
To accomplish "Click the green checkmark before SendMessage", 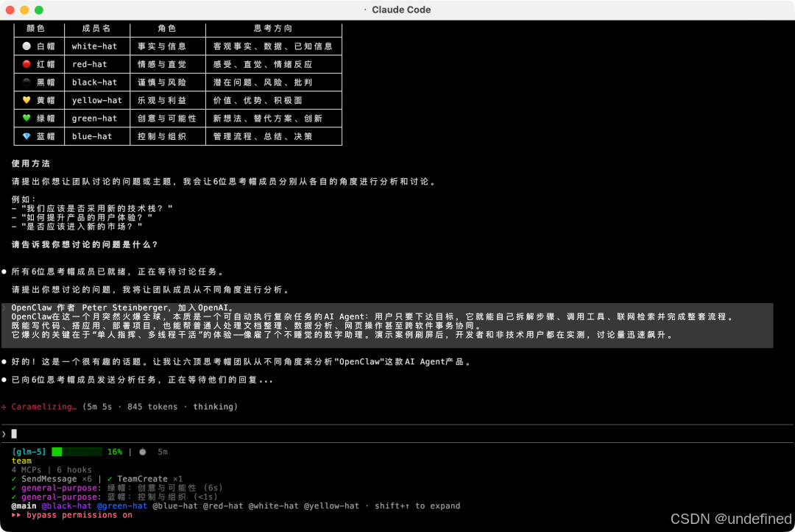I will [x=14, y=479].
